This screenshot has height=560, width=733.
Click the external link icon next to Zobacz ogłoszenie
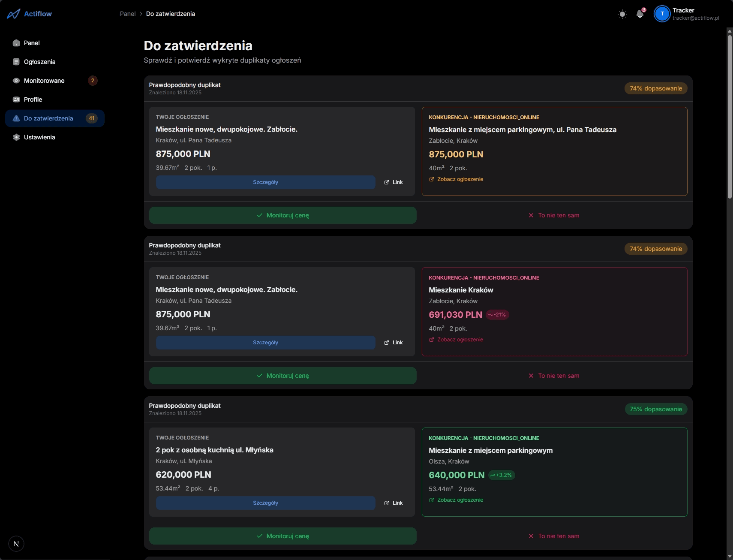(x=431, y=179)
